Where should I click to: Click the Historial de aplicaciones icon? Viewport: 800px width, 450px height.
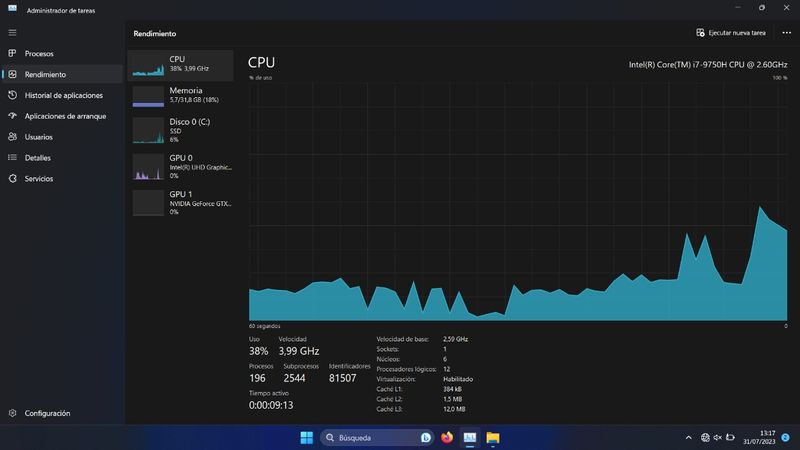coord(12,95)
